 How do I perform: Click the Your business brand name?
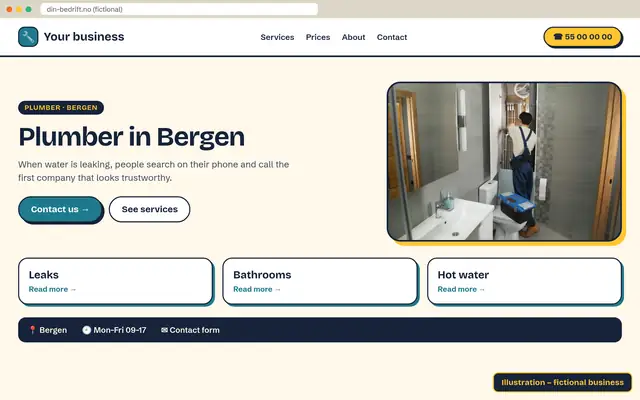tap(84, 37)
